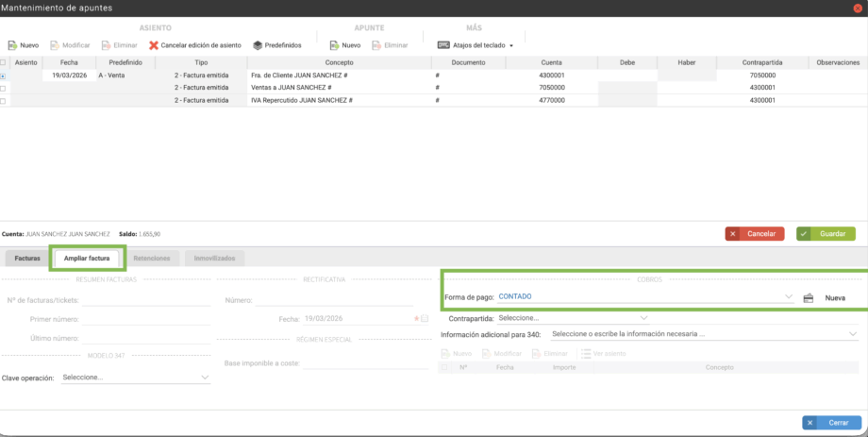Screen dimensions: 868x437
Task: Open Predefinidos entries
Action: pyautogui.click(x=276, y=44)
